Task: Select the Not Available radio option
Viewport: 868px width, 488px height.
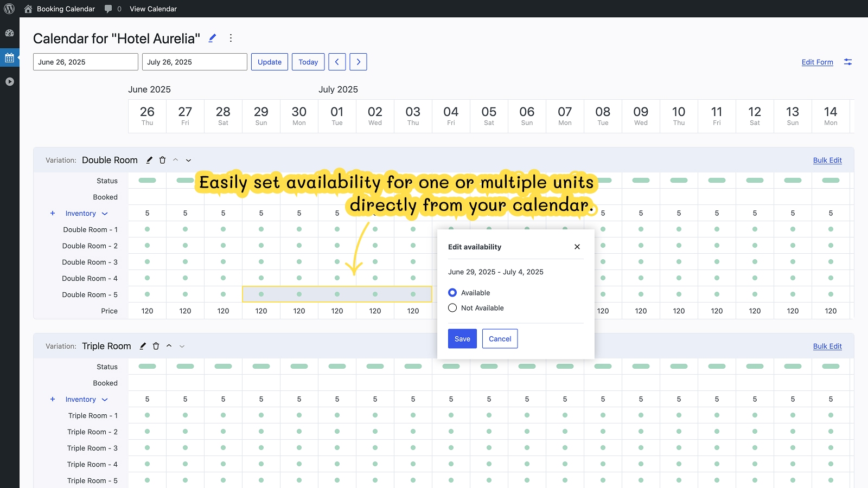Action: click(x=452, y=308)
